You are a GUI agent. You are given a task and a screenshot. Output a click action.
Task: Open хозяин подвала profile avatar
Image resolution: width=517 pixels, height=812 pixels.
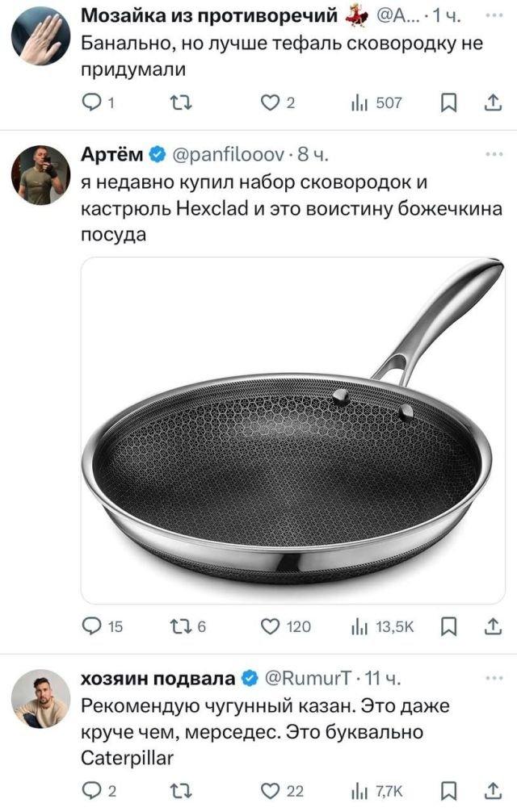[41, 698]
